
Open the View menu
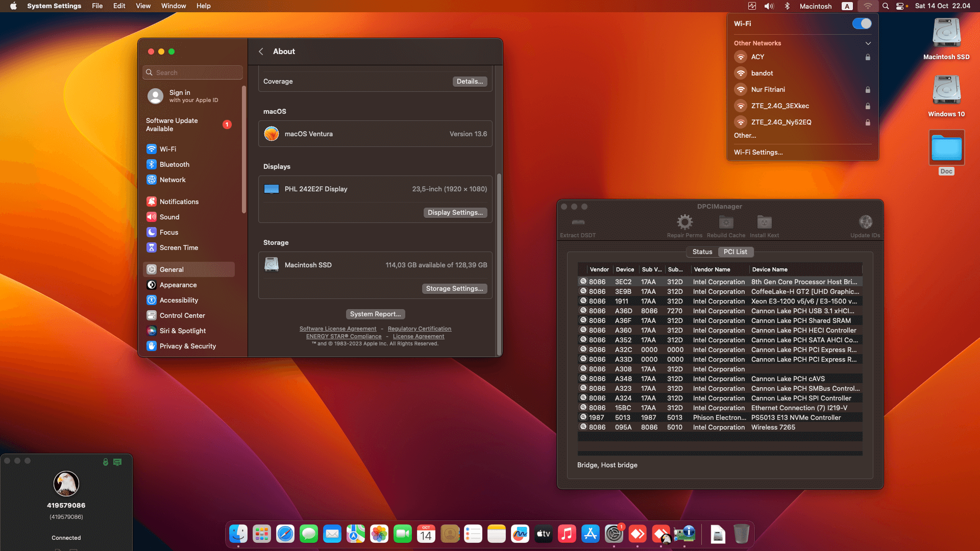[143, 6]
